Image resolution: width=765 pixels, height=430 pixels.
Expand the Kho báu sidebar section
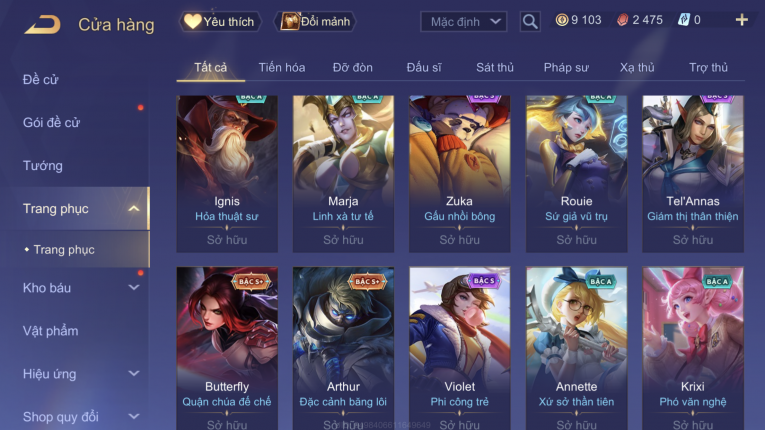click(x=134, y=288)
